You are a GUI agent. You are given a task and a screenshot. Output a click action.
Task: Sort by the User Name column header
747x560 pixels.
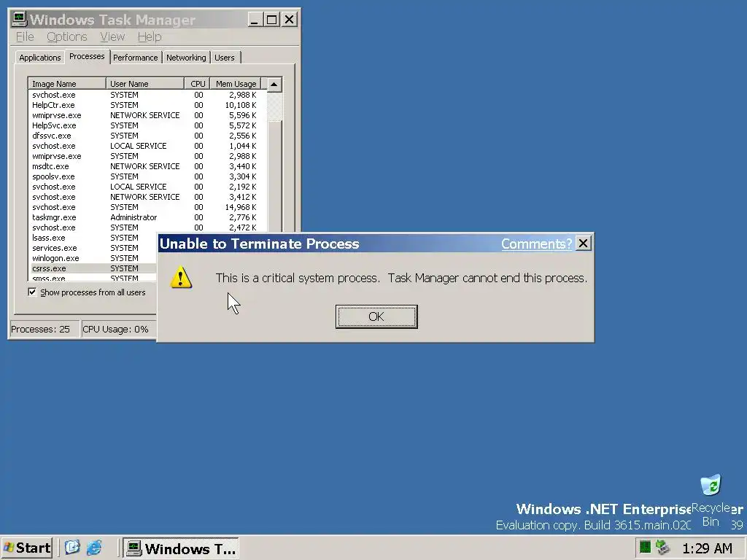coord(145,84)
